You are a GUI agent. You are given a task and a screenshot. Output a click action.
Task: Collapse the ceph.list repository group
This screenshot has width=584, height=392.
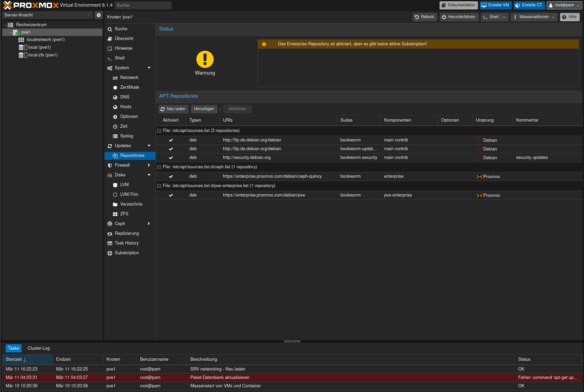[x=159, y=167]
